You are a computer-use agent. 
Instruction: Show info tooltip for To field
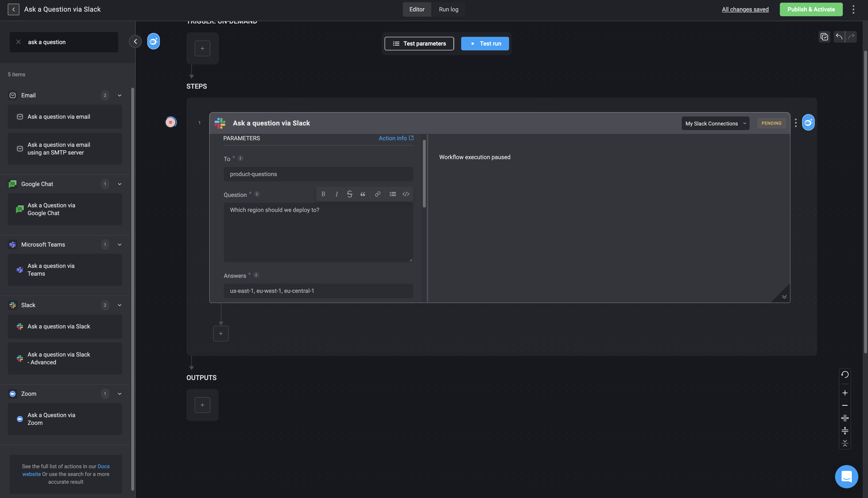pyautogui.click(x=240, y=158)
